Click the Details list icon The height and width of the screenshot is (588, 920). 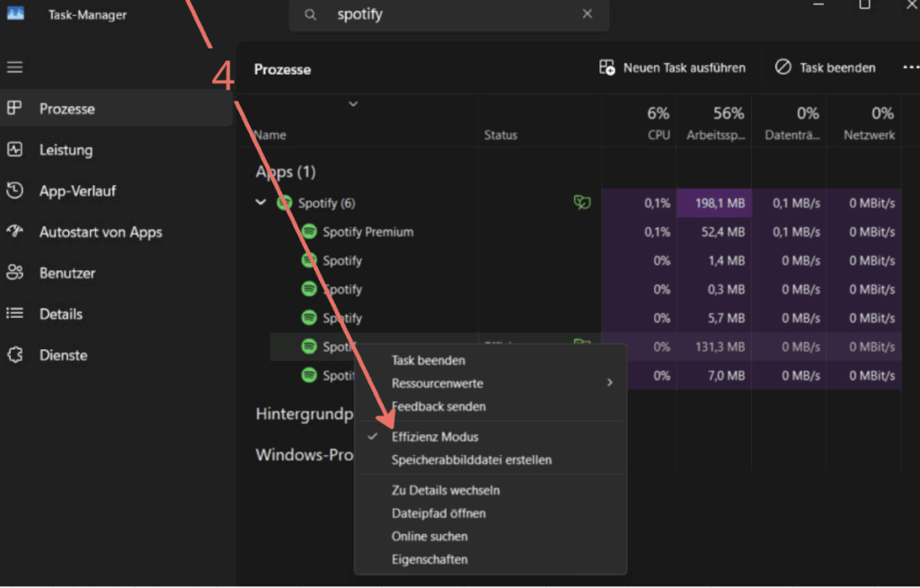(x=14, y=313)
